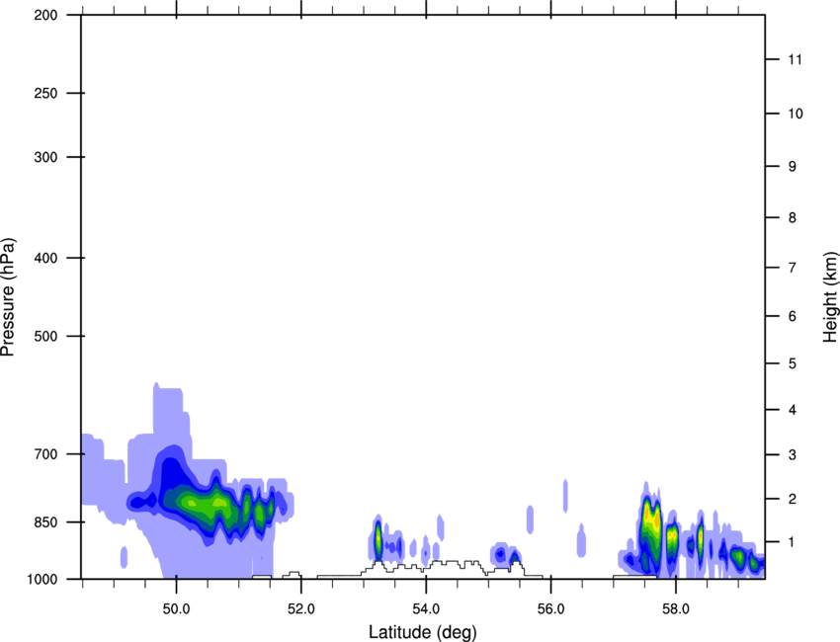The width and height of the screenshot is (840, 642).
Task: Pick the 7 km height label
Action: coord(793,268)
